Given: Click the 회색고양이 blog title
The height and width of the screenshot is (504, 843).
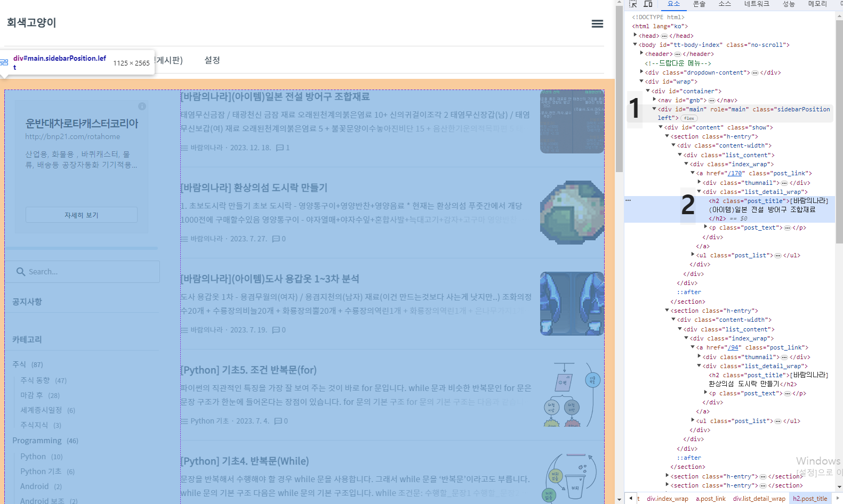Looking at the screenshot, I should [x=31, y=23].
